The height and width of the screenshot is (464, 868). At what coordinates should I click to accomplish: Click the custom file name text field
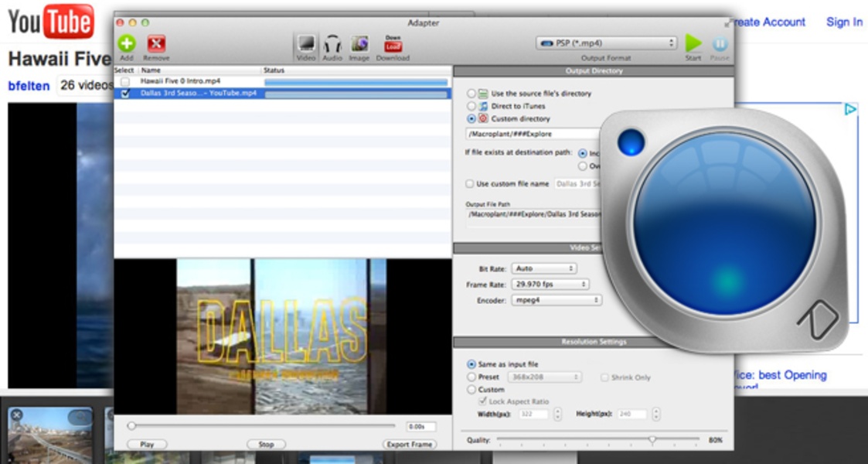coord(578,184)
